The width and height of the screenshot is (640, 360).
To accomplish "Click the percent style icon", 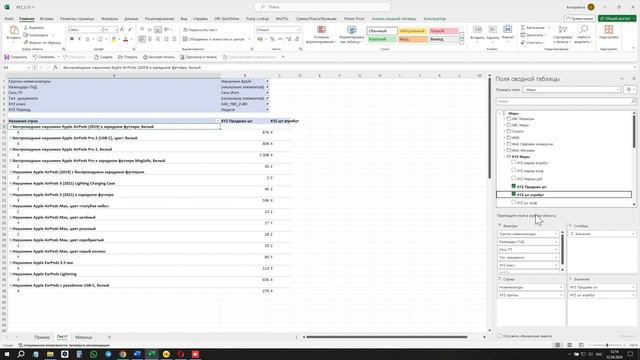I will coord(272,39).
